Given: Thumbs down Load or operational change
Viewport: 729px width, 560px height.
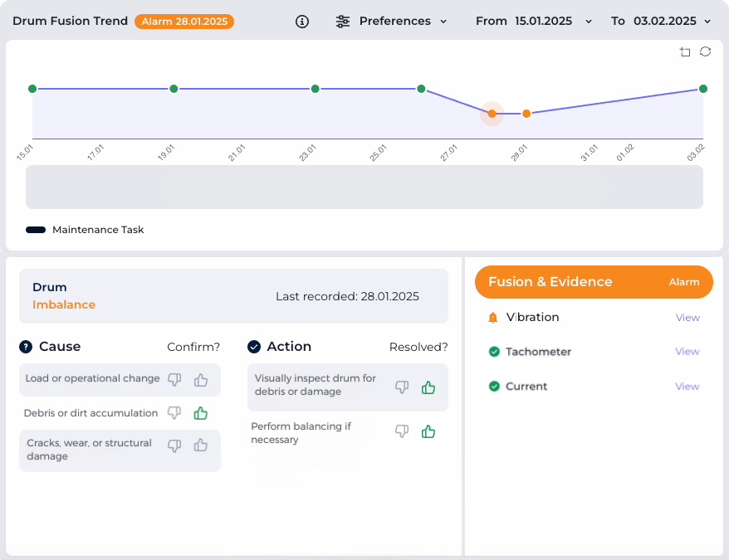Looking at the screenshot, I should pos(174,380).
